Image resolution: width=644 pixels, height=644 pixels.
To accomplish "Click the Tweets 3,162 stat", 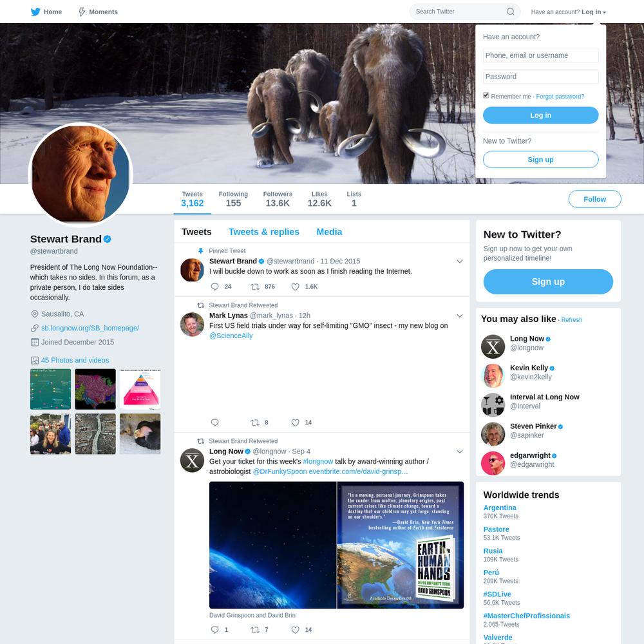I will 192,199.
